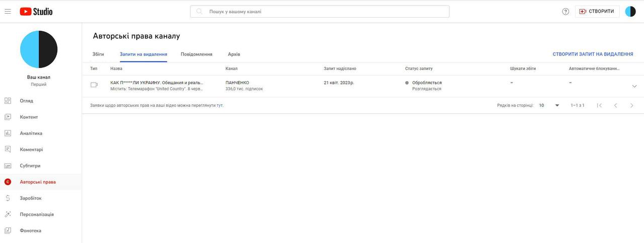
Task: Switch to the Повідомлення tab
Action: pos(196,54)
